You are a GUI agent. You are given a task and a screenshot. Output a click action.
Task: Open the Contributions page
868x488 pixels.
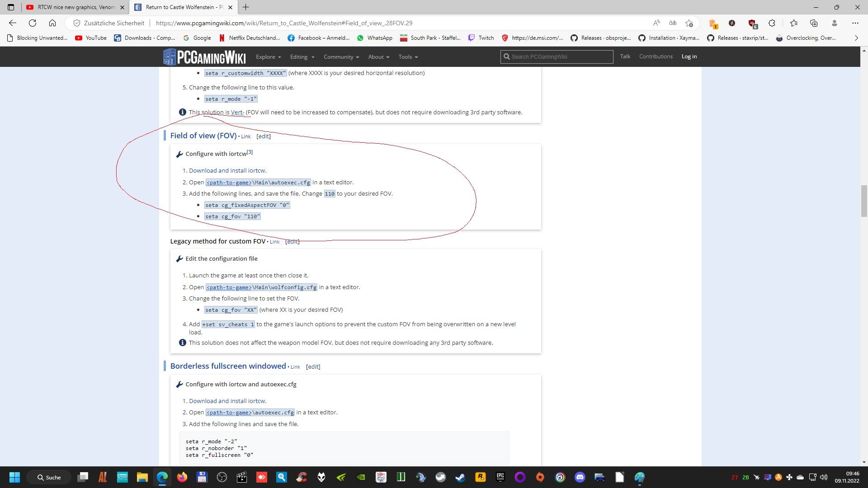tap(656, 56)
